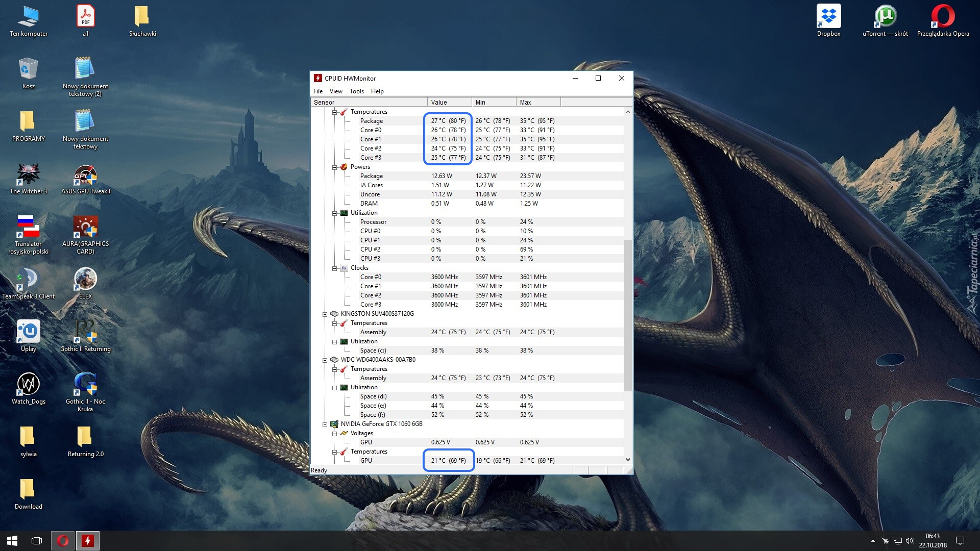Collapse the Clocks tree node
The image size is (980, 551).
(335, 268)
